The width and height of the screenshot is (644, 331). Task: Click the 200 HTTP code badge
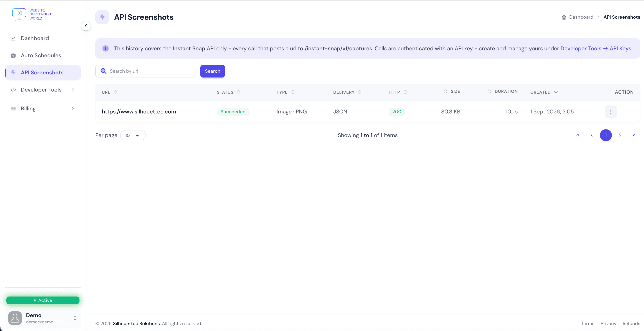click(x=396, y=112)
